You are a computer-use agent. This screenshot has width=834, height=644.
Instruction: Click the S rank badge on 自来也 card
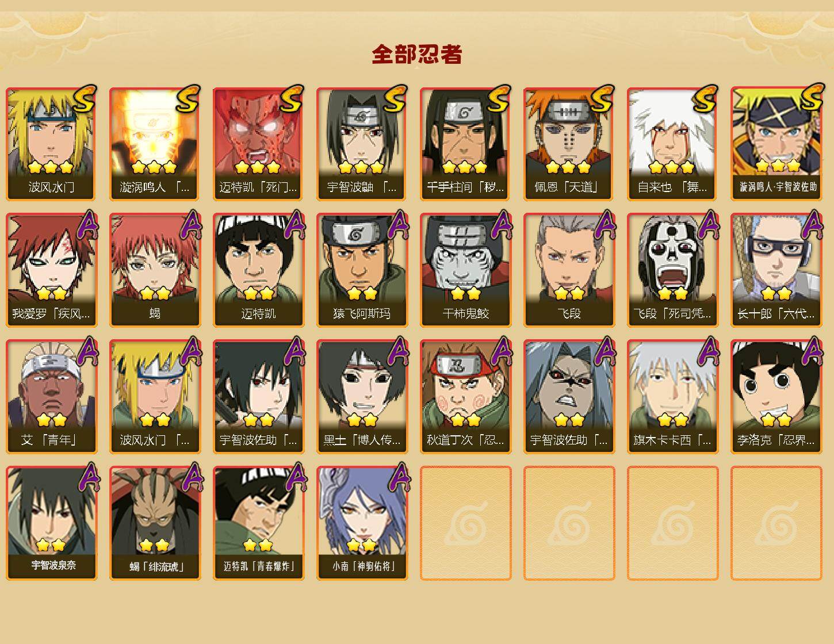tap(706, 98)
